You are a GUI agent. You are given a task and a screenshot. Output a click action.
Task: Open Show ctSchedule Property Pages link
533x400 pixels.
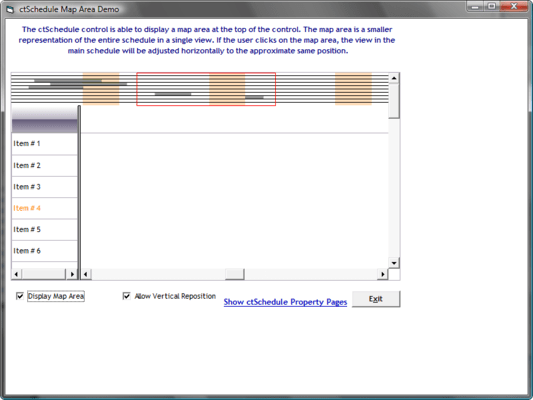coord(285,302)
